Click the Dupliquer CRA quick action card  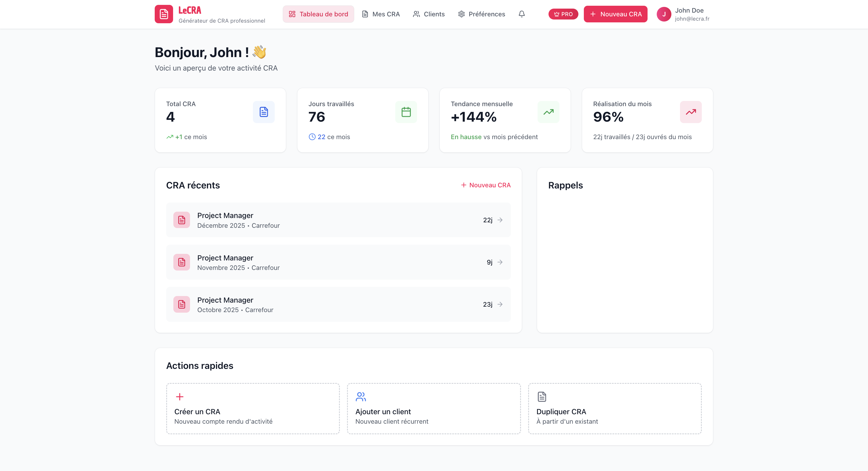point(615,408)
